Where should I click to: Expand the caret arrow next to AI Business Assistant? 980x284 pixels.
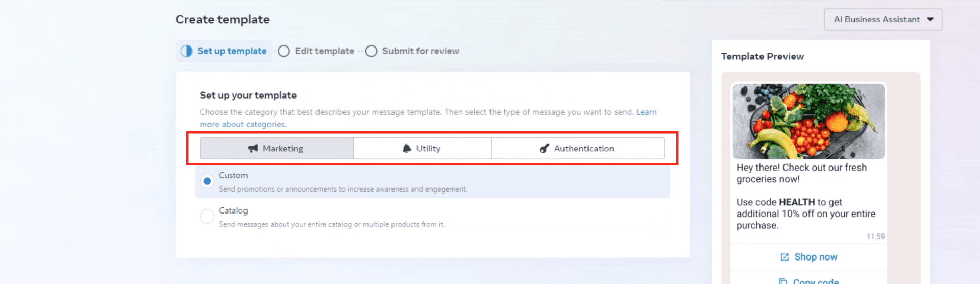click(930, 19)
